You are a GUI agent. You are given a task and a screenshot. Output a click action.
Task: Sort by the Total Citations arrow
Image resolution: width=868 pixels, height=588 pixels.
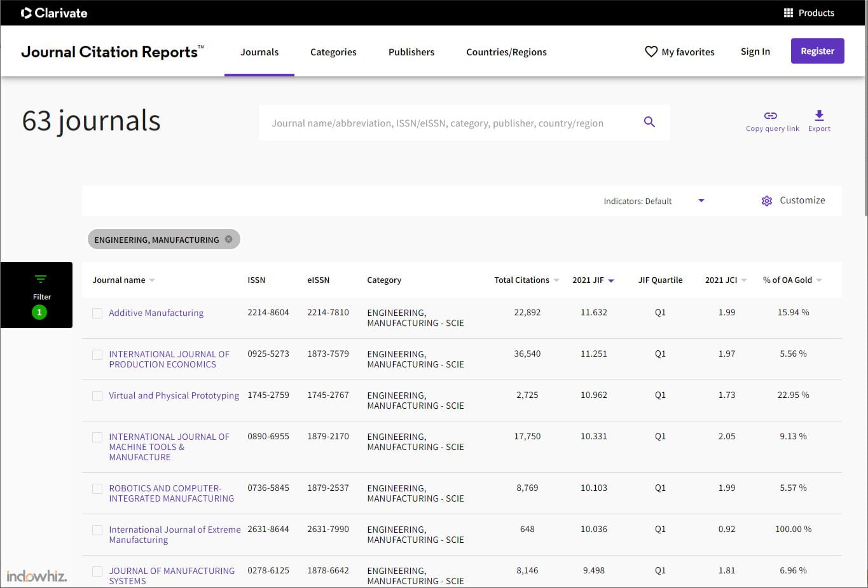click(556, 280)
